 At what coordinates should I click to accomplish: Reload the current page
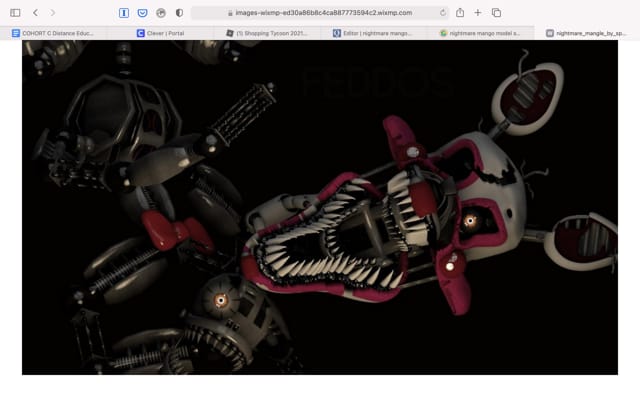(443, 13)
